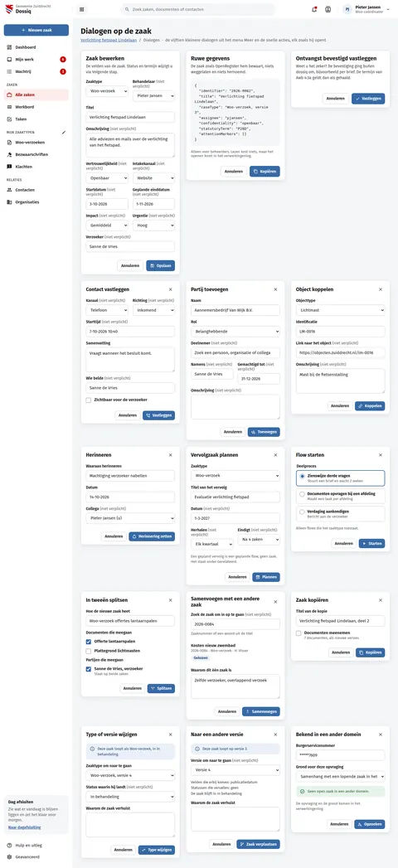Click the Nieuwe zaak button
Image resolution: width=398 pixels, height=868 pixels.
[x=36, y=30]
